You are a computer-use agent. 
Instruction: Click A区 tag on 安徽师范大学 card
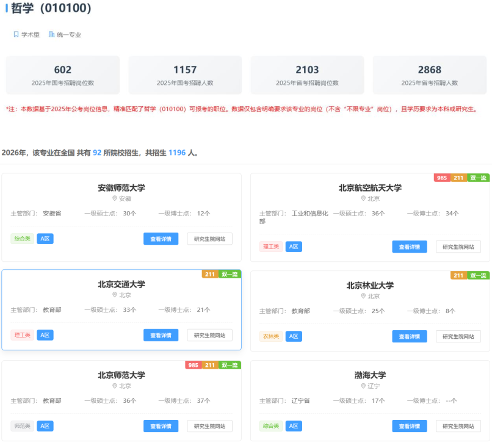[45, 239]
